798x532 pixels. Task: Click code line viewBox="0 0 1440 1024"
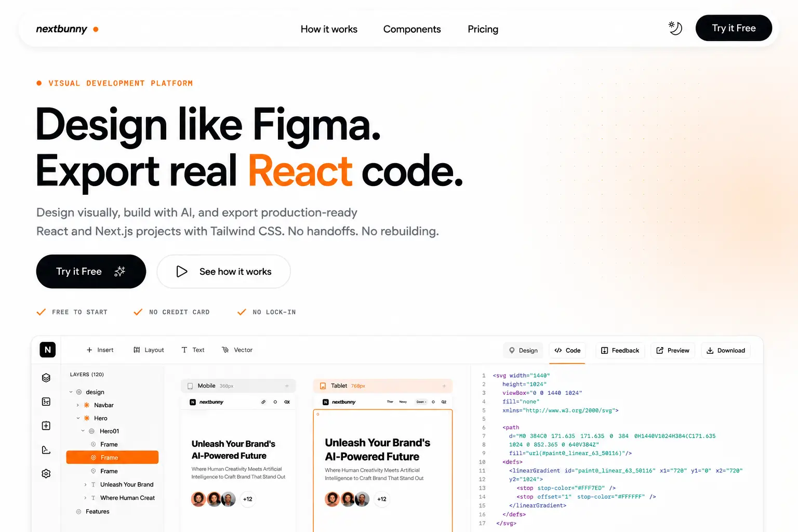542,393
